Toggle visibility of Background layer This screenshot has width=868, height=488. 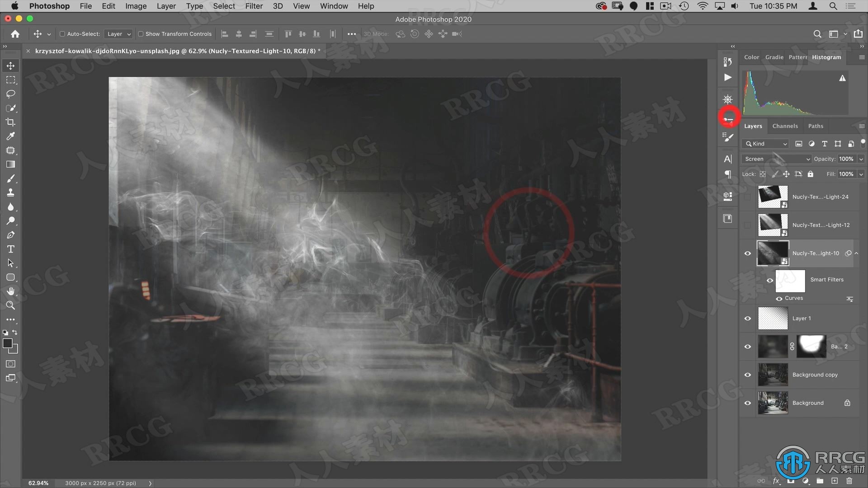pyautogui.click(x=748, y=402)
